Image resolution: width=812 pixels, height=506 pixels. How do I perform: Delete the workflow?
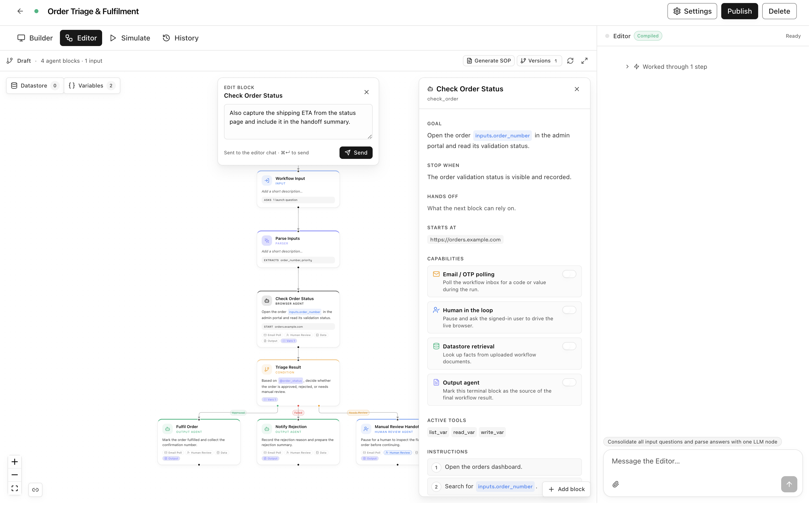coord(782,11)
